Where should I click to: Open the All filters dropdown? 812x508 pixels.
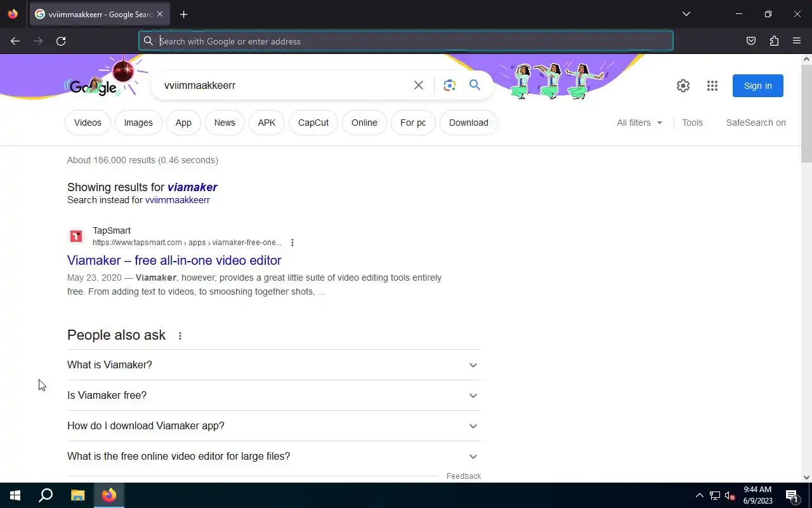click(639, 123)
